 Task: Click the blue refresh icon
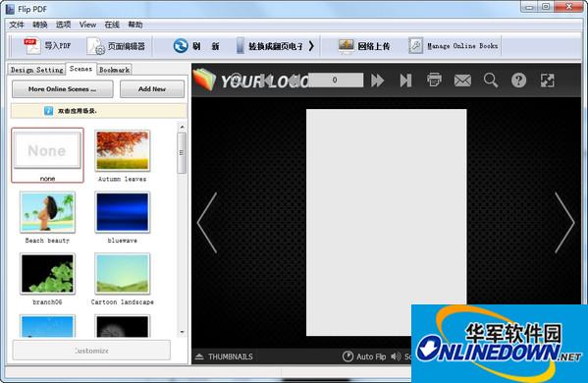(181, 46)
